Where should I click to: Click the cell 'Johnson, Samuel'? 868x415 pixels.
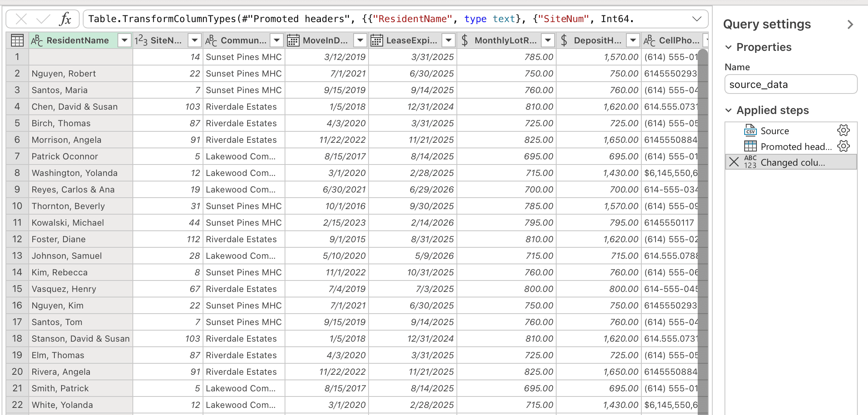click(x=81, y=256)
